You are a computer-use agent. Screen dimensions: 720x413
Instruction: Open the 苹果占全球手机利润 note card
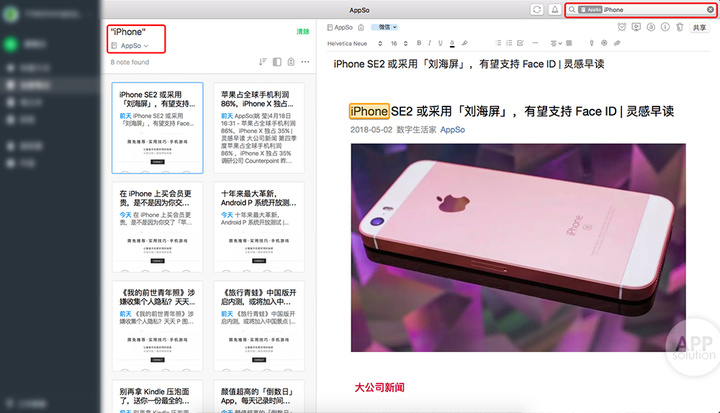pyautogui.click(x=259, y=128)
